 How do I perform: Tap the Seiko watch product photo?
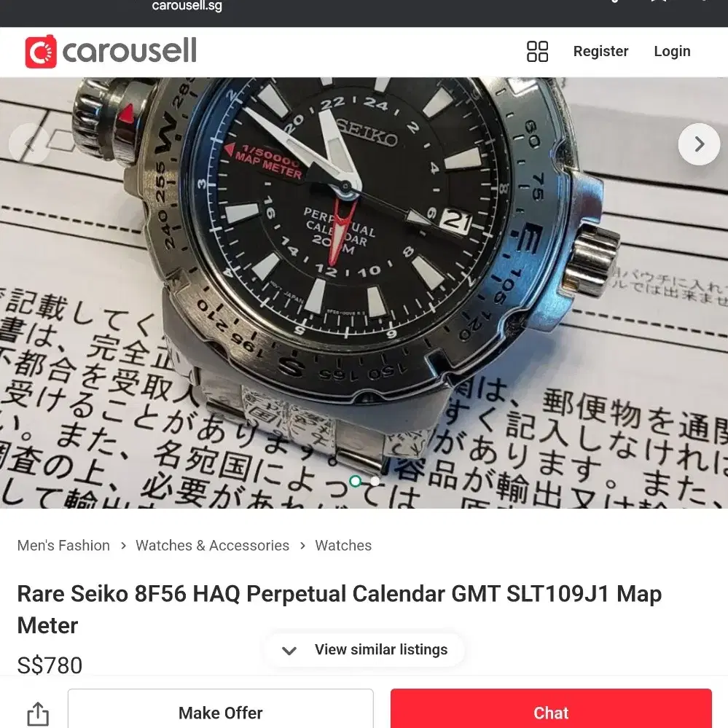pos(364,292)
